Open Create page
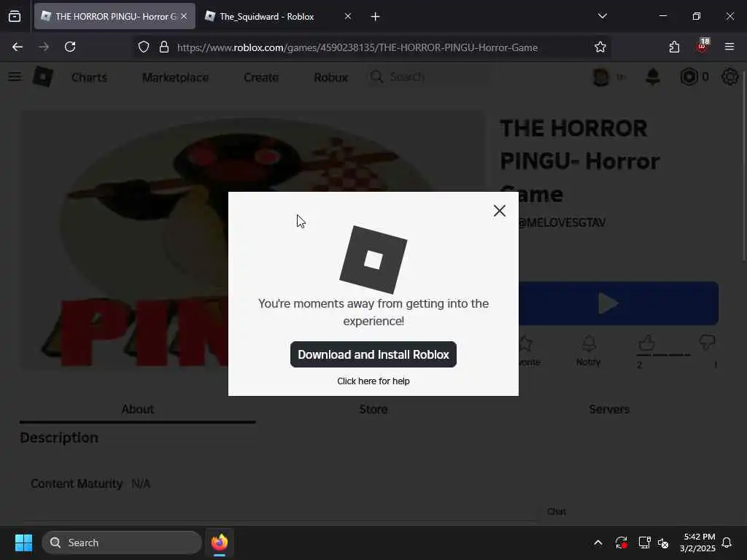Image resolution: width=747 pixels, height=560 pixels. (x=261, y=77)
